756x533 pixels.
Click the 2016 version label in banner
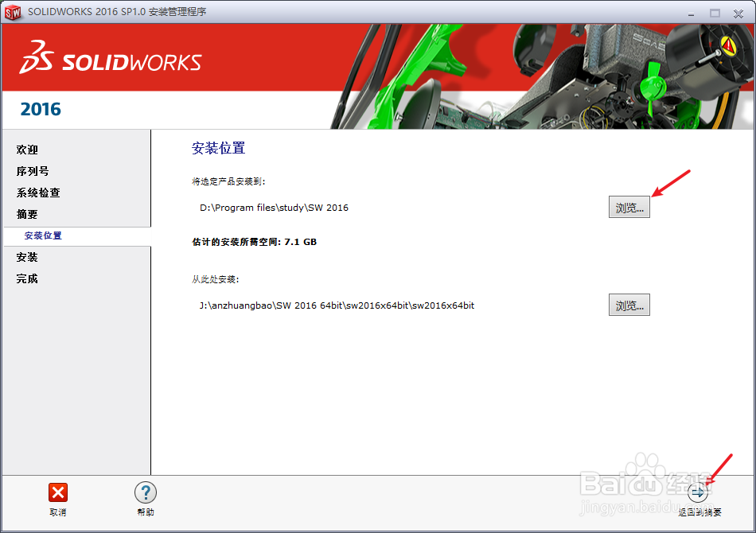41,110
